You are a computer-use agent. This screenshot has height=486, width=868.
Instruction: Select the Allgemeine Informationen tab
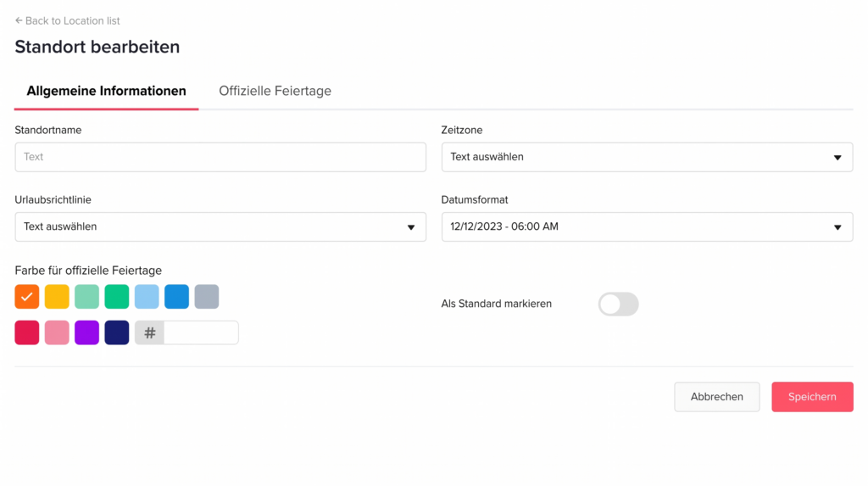[x=106, y=91]
